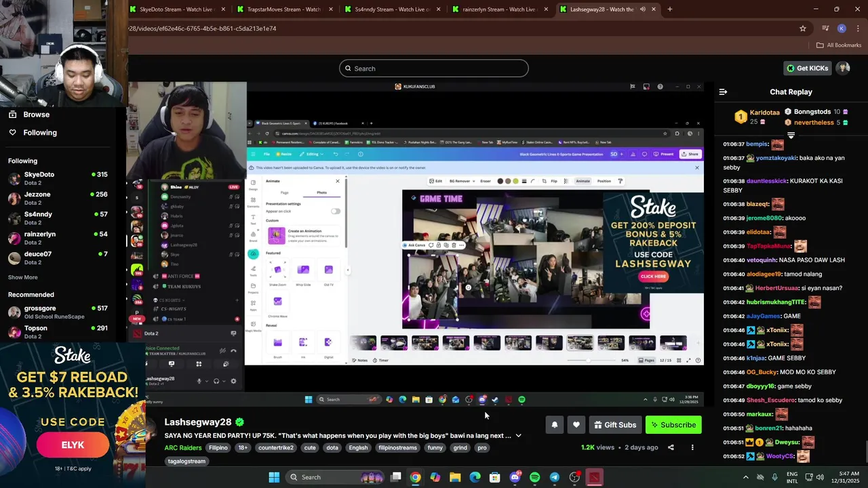The height and width of the screenshot is (488, 868).
Task: Open the three-dot options menu under Subscribe
Action: [692, 447]
